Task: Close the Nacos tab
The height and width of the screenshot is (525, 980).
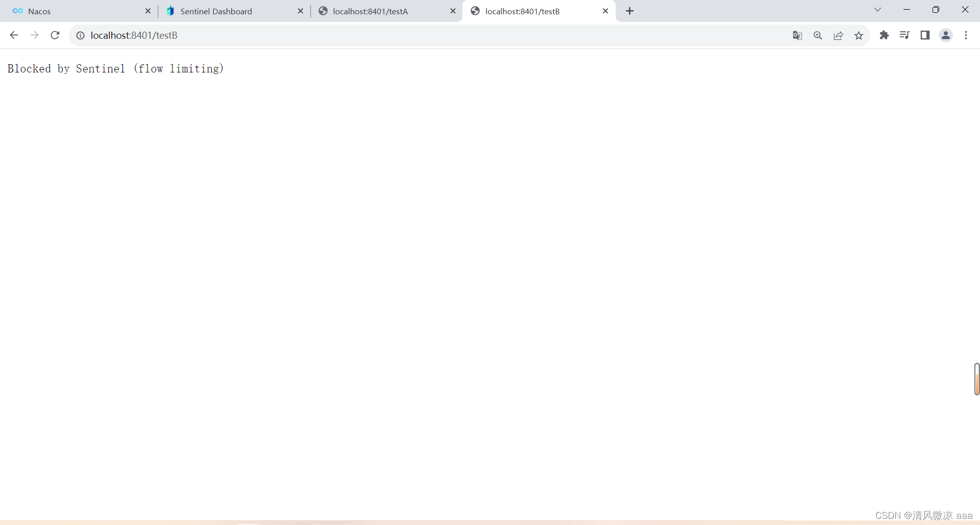Action: coord(148,11)
